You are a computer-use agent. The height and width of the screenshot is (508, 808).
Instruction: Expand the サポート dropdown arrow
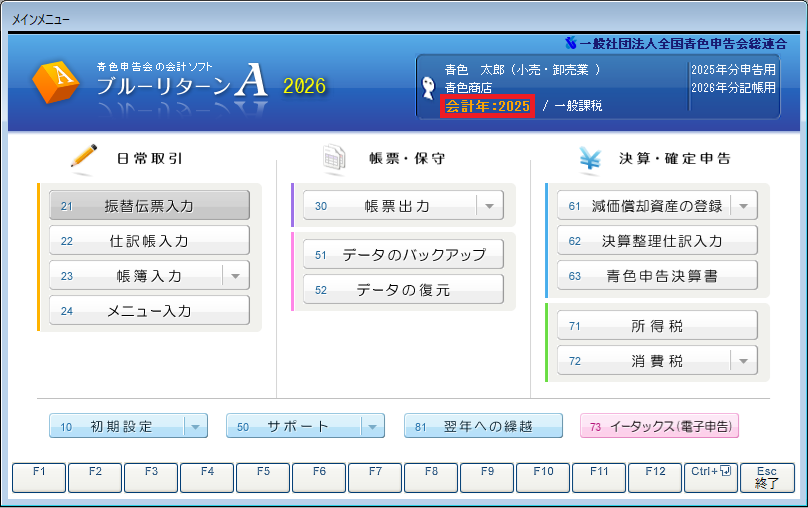point(372,427)
